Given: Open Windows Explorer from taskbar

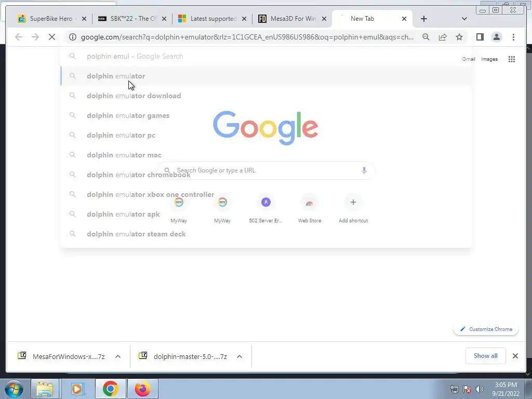Looking at the screenshot, I should [x=45, y=389].
